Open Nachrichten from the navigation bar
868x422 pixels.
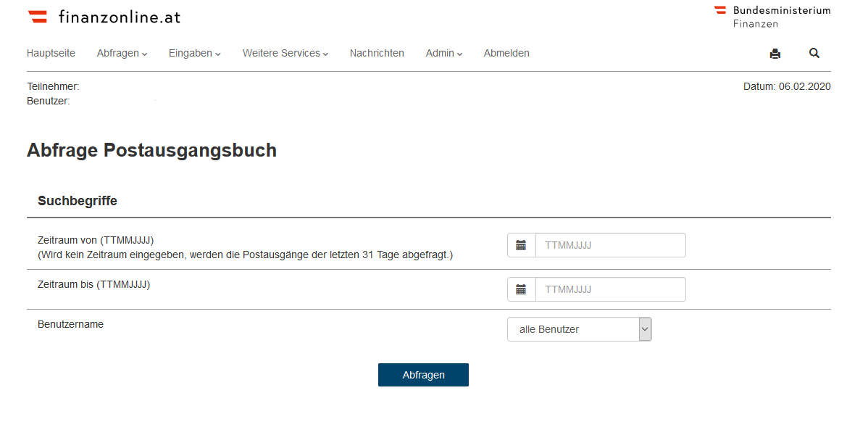click(377, 53)
